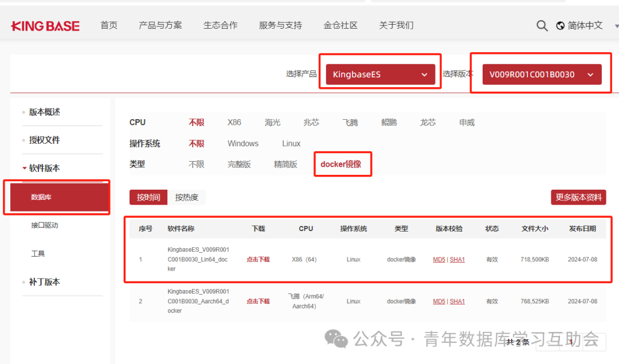Select 版本概述 in the sidebar

coord(45,112)
